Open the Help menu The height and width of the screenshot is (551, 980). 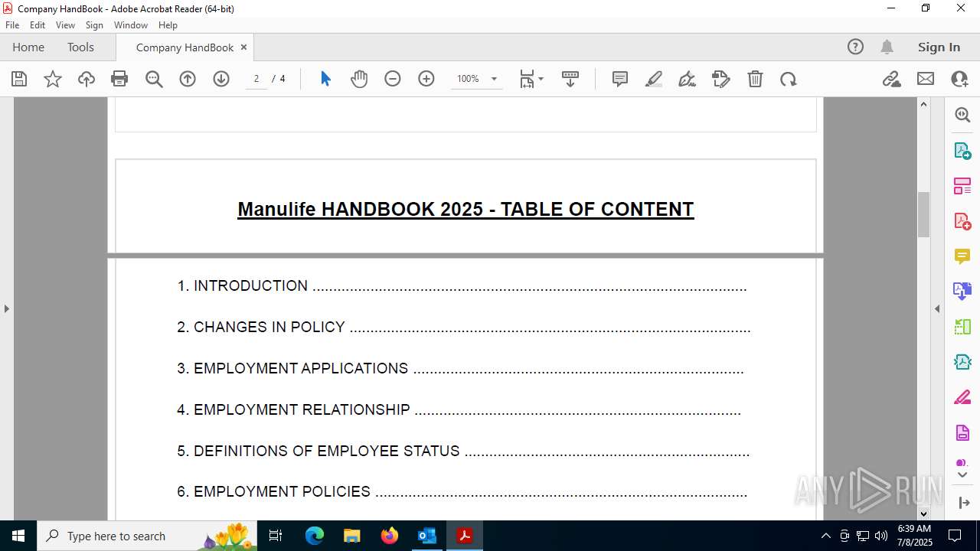click(168, 25)
